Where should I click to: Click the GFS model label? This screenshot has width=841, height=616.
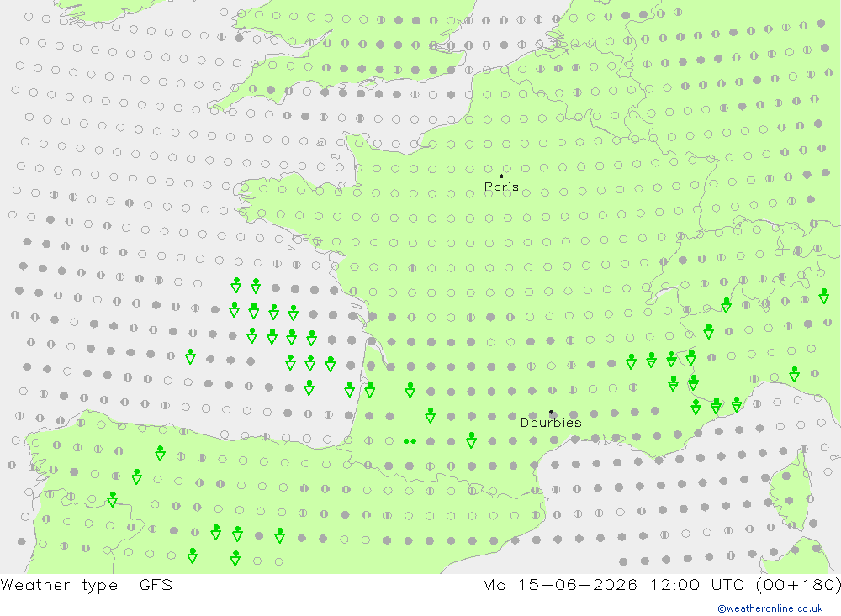[156, 584]
